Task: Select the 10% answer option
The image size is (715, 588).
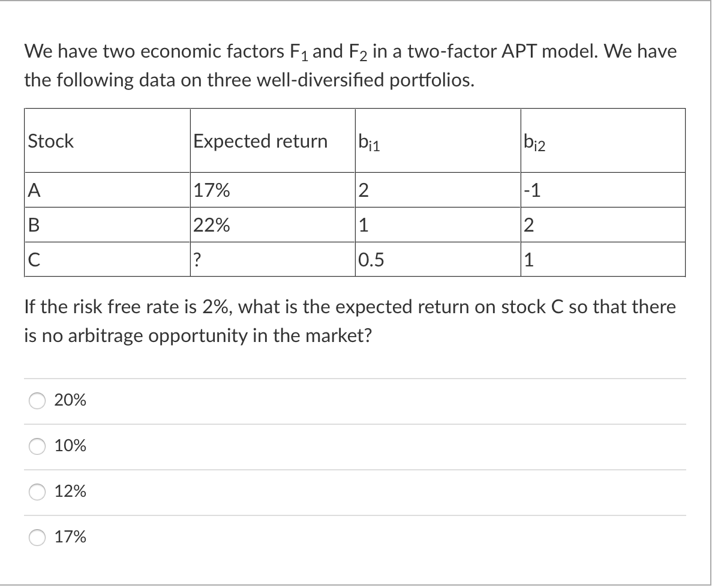Action: tap(37, 446)
